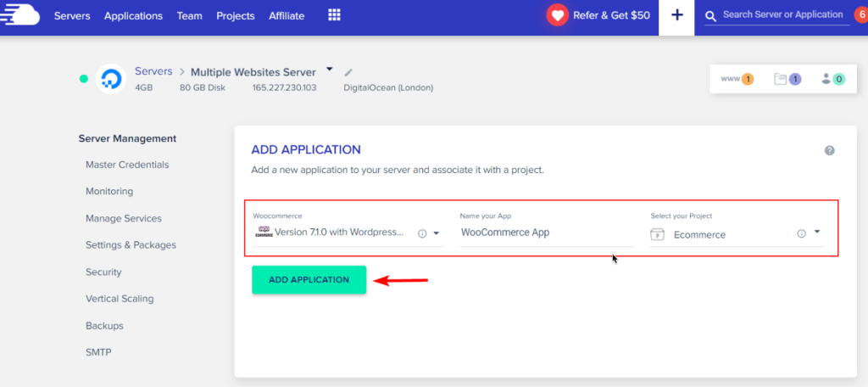The image size is (868, 387).
Task: Select Monitoring in sidebar
Action: click(109, 191)
